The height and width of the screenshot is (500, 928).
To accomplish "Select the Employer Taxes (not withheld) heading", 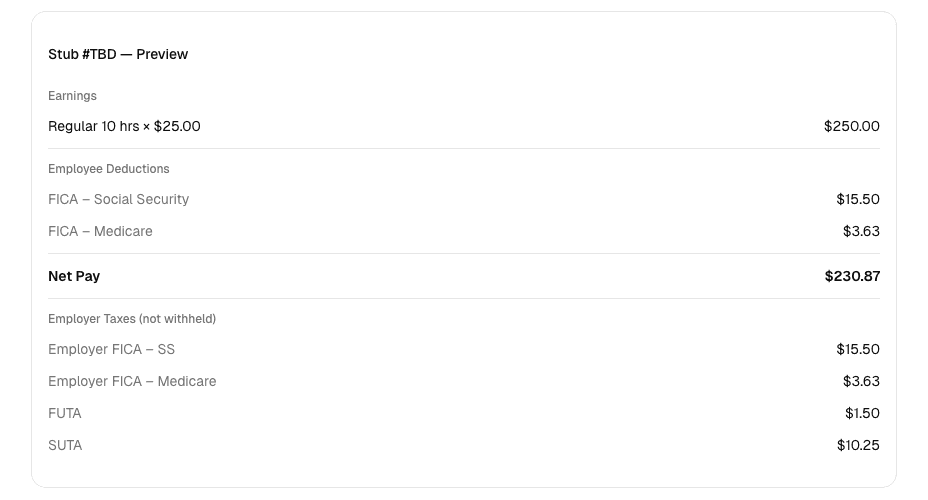I will click(132, 319).
